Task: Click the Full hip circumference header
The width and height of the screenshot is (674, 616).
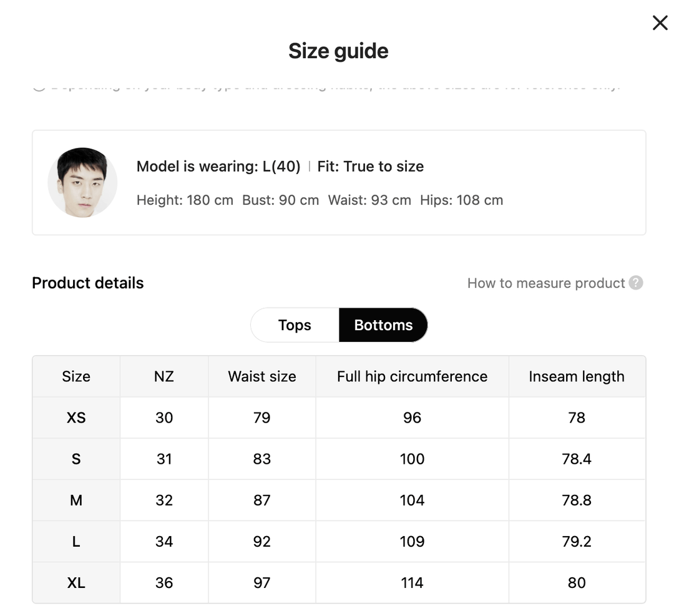Action: tap(412, 376)
